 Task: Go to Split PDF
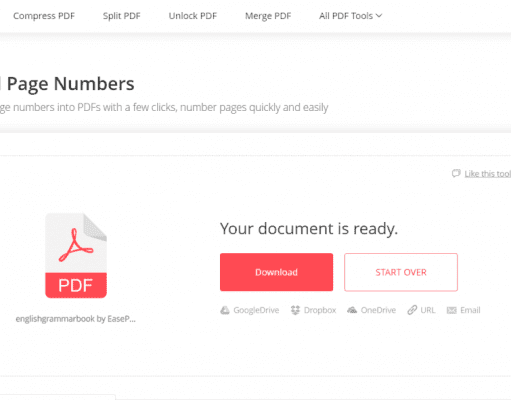point(122,16)
